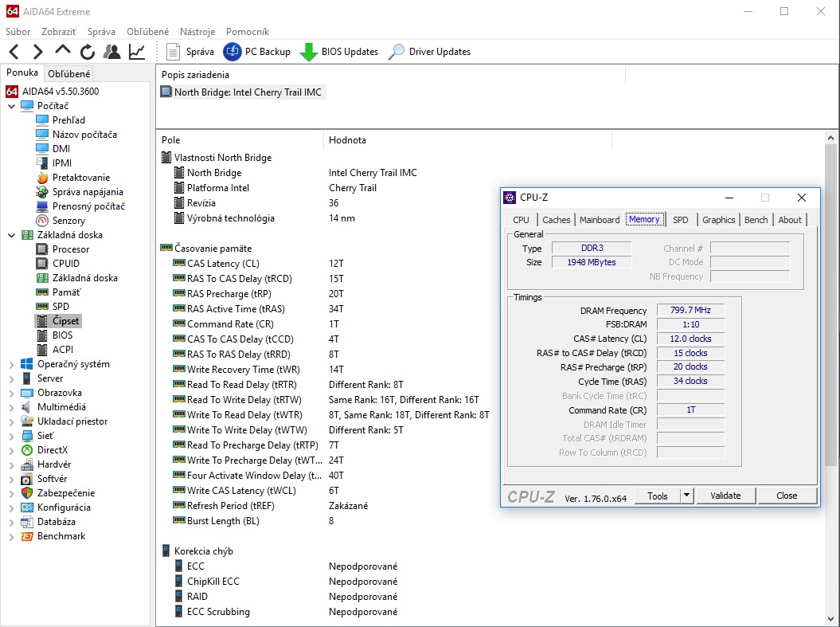840x627 pixels.
Task: Switch to the Bench tab in CPU-Z
Action: [x=756, y=220]
